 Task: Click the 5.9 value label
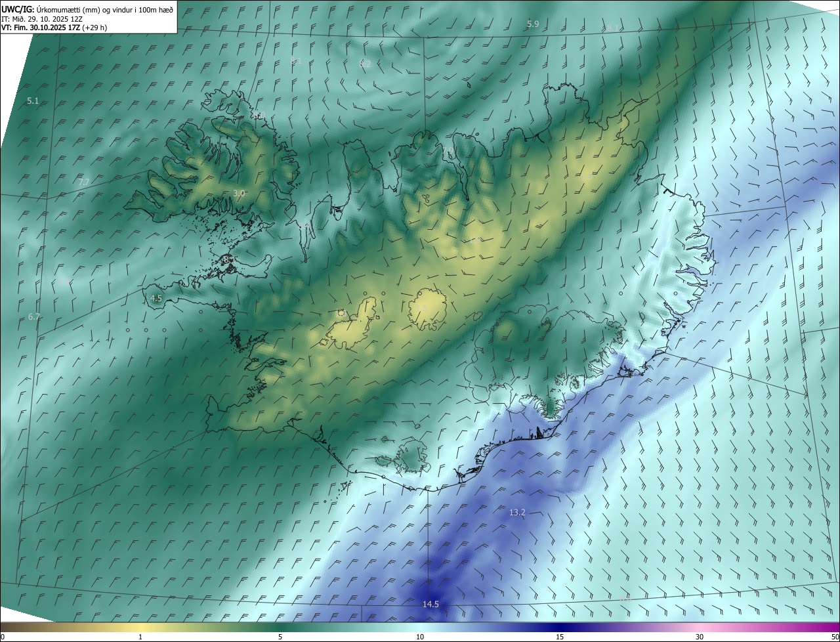point(533,24)
